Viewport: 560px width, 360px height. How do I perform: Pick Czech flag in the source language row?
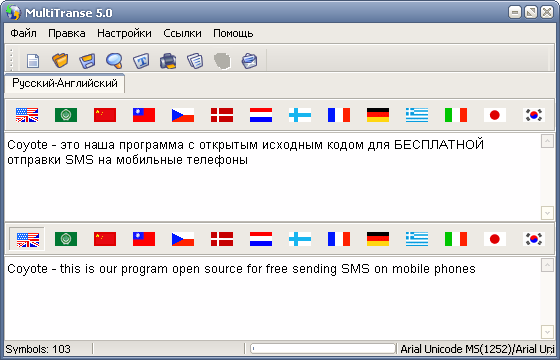pos(183,115)
